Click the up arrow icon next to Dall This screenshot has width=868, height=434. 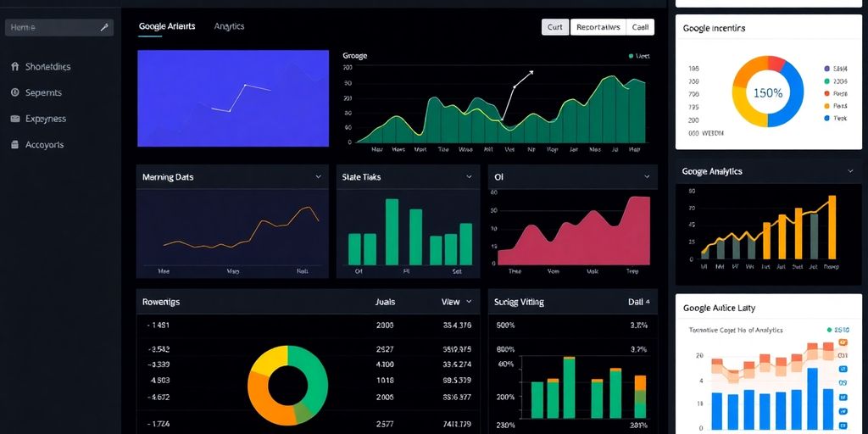click(x=648, y=303)
